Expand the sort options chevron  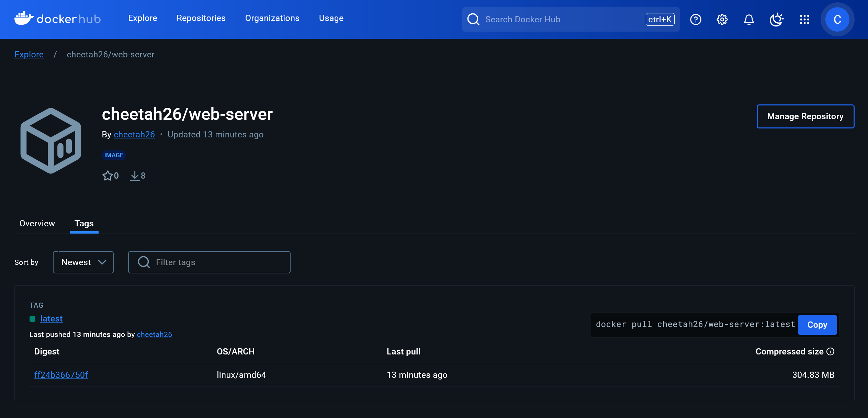102,262
